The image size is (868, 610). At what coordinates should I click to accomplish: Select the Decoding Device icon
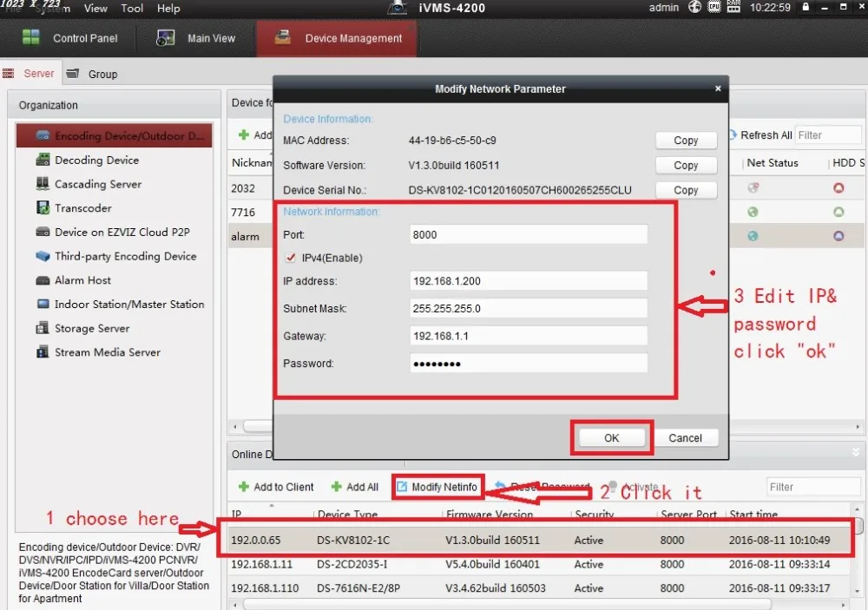click(43, 160)
